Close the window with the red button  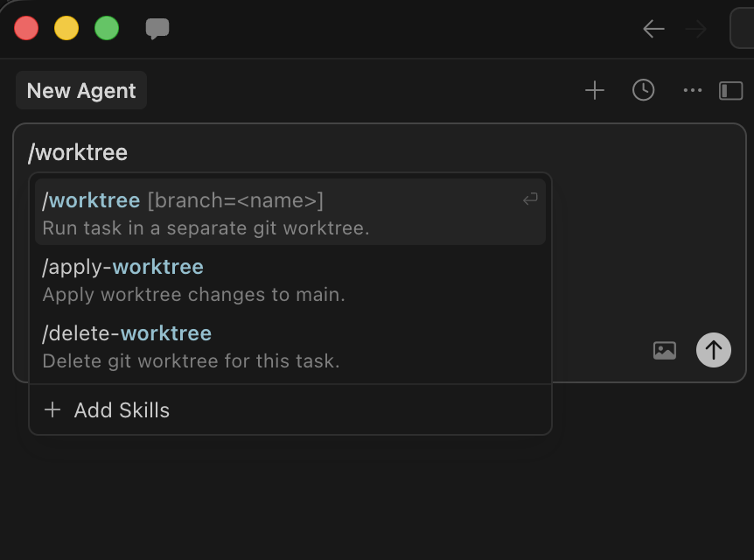click(26, 29)
